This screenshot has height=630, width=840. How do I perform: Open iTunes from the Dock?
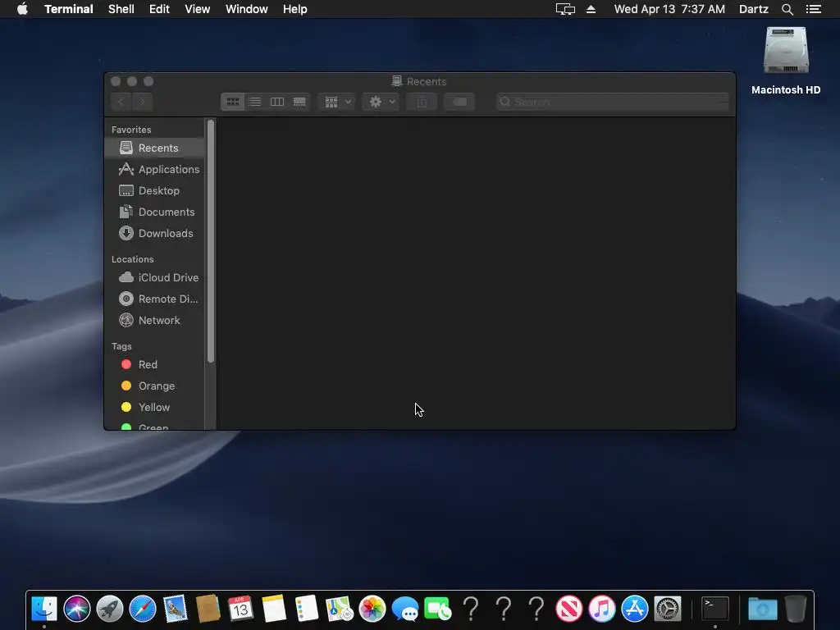[x=601, y=609]
